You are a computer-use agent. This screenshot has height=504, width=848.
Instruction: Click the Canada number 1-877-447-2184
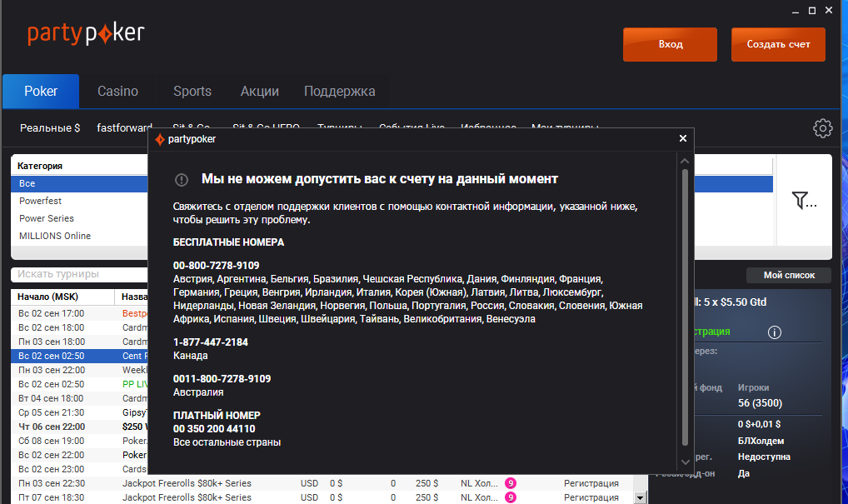click(211, 342)
